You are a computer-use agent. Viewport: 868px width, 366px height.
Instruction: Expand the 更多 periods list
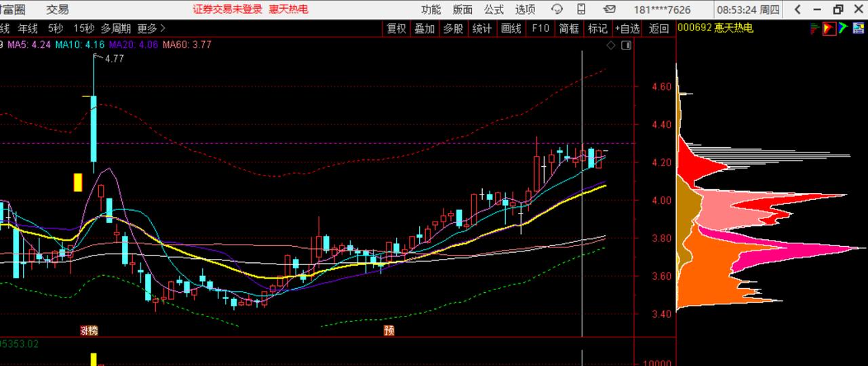coord(151,28)
